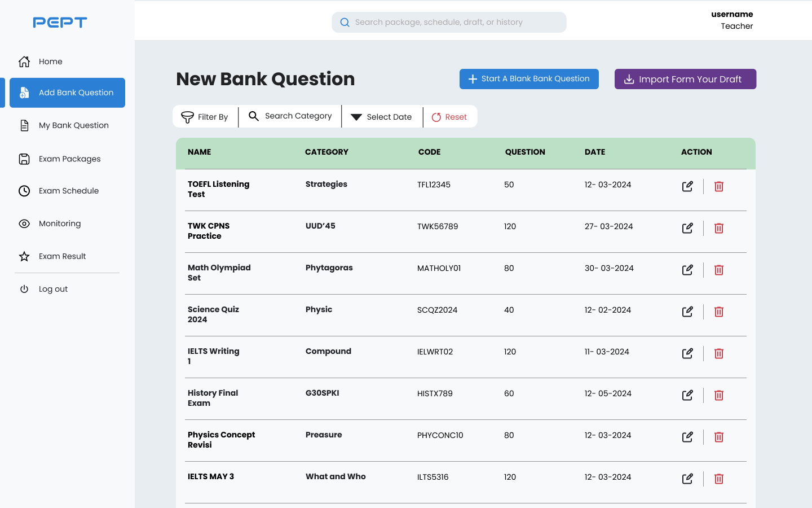Select the Science Quiz 2024 name
Viewport: 812px width, 508px height.
[214, 314]
